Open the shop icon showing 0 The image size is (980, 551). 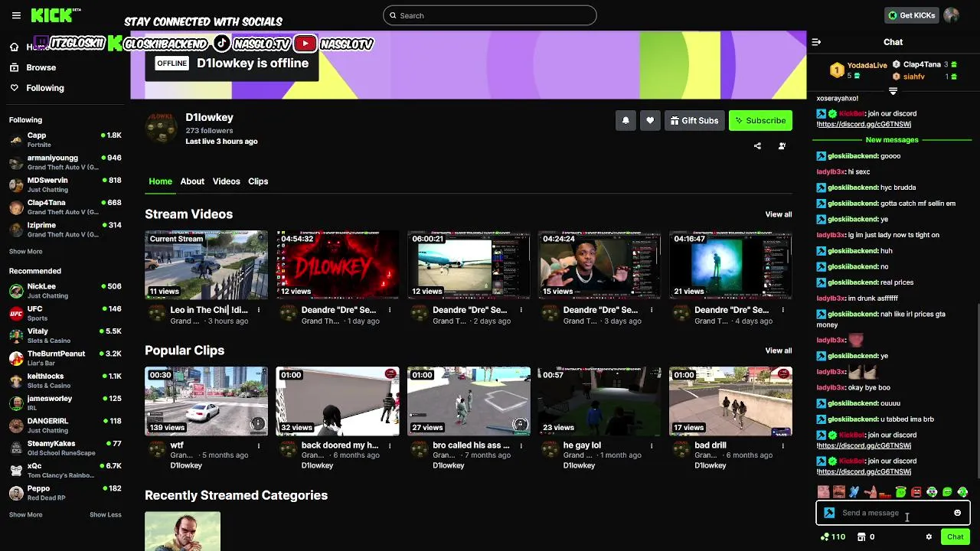[865, 536]
